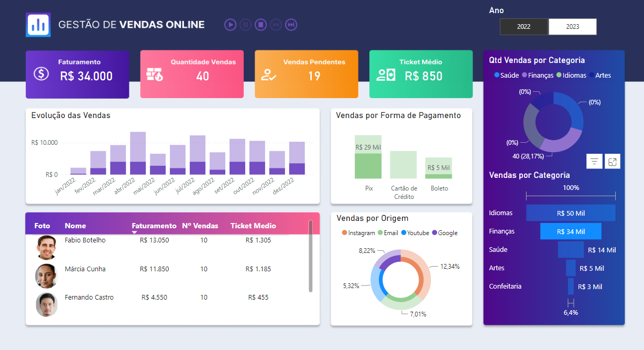Click the Gestão de Vendas Online logo icon
644x350 pixels.
37,24
